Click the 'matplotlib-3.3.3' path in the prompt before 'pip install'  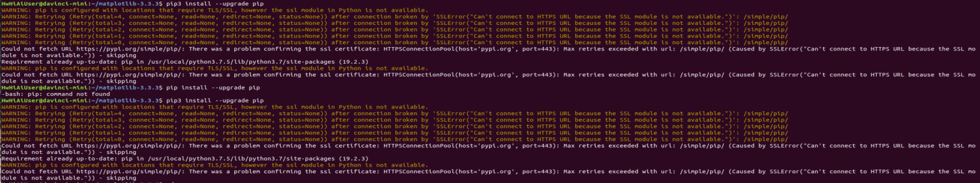pyautogui.click(x=129, y=87)
